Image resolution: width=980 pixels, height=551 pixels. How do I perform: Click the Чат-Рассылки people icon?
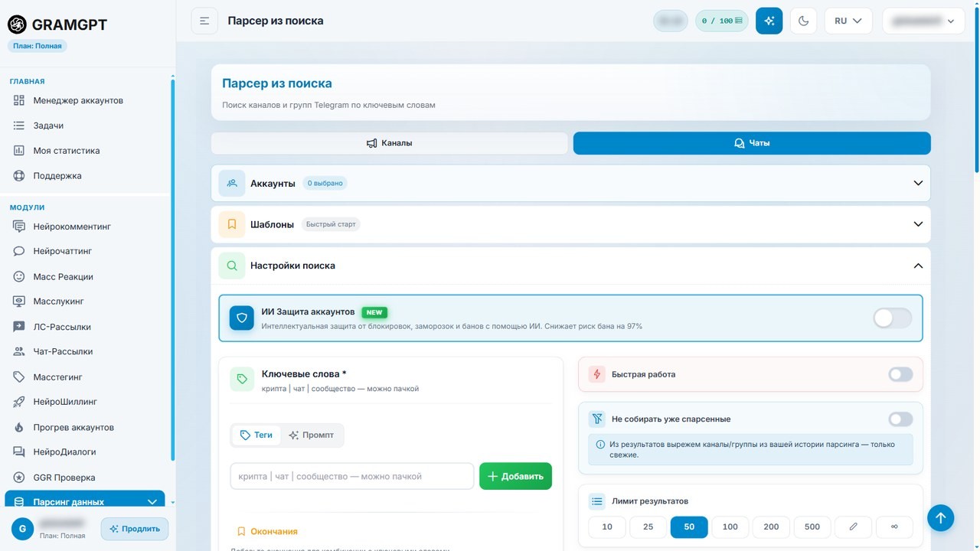[x=19, y=351]
